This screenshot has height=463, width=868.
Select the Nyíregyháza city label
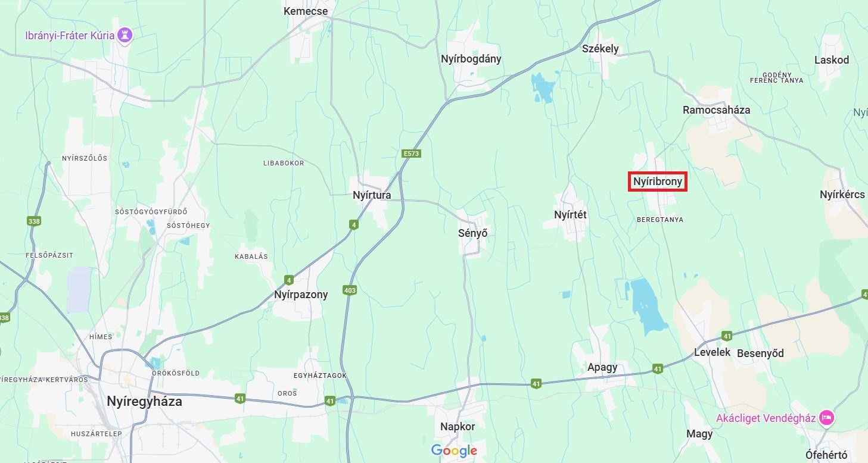(x=144, y=401)
